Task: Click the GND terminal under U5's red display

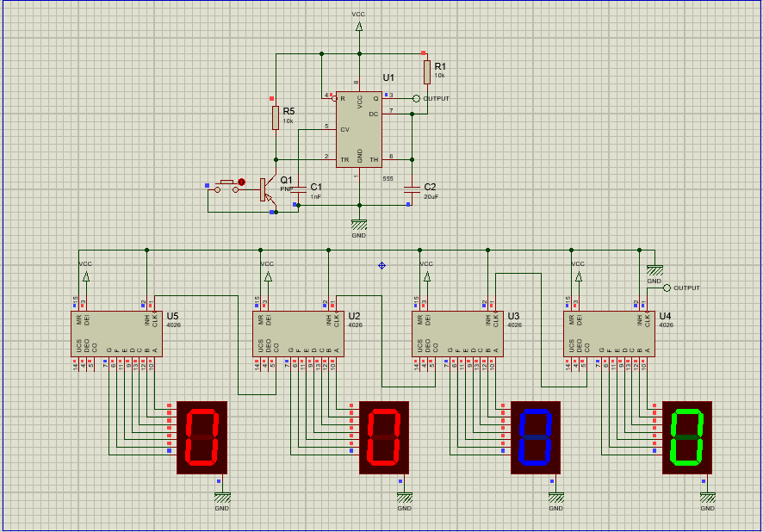Action: click(222, 498)
